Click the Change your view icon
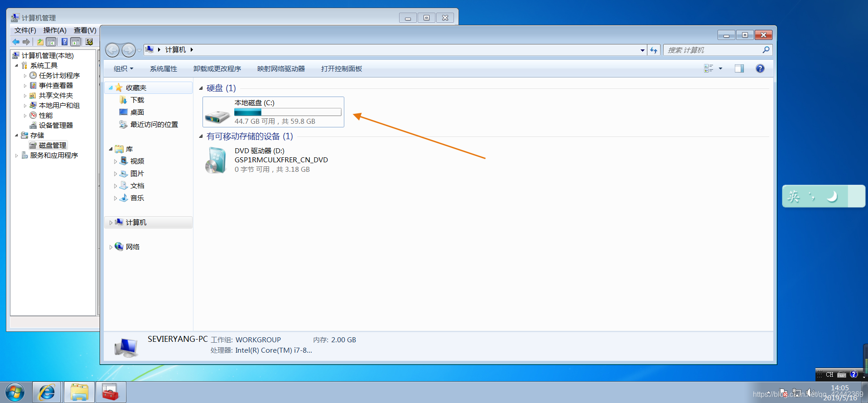The width and height of the screenshot is (868, 403). 709,68
